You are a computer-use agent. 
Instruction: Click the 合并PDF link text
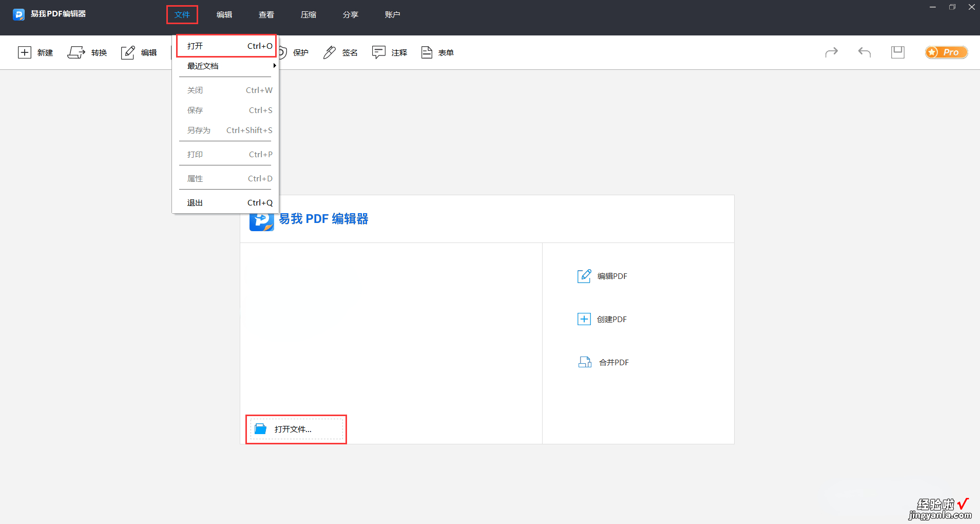click(x=614, y=363)
